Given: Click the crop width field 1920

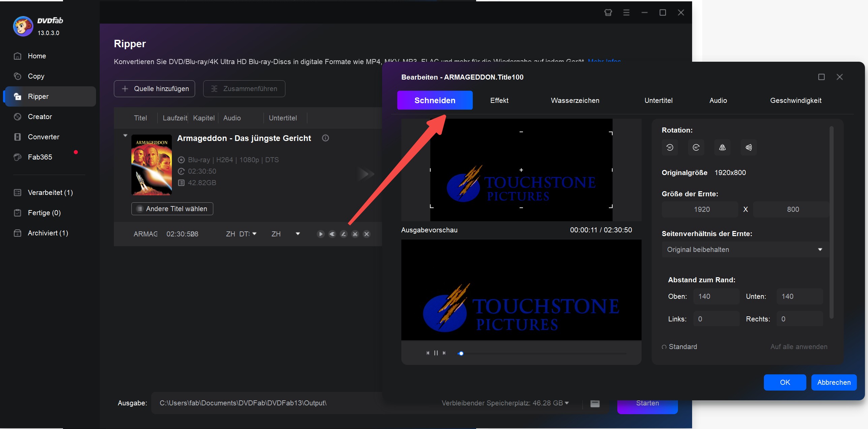Looking at the screenshot, I should (700, 209).
